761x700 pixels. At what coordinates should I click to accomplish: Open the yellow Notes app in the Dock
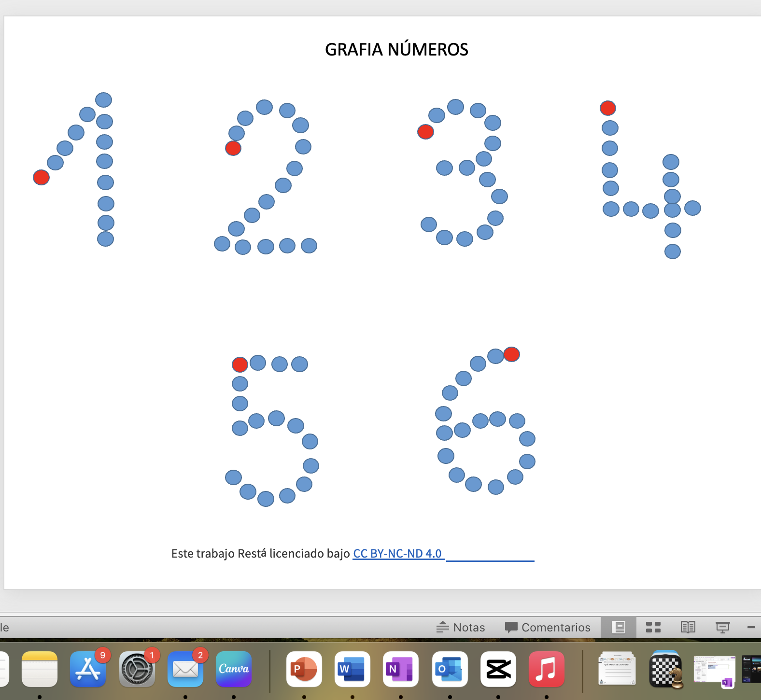coord(40,669)
